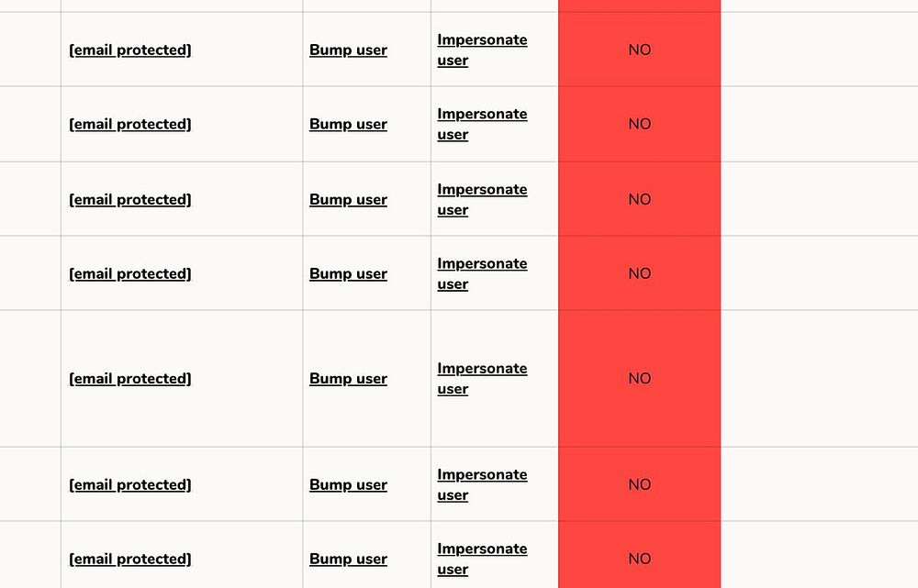Open fourth row email protected link
Viewport: 918px width, 588px height.
(x=130, y=274)
